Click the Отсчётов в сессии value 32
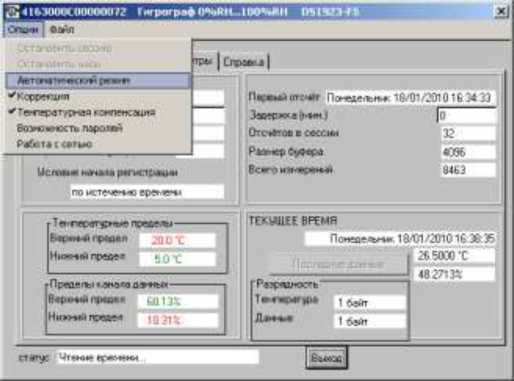 [x=468, y=134]
